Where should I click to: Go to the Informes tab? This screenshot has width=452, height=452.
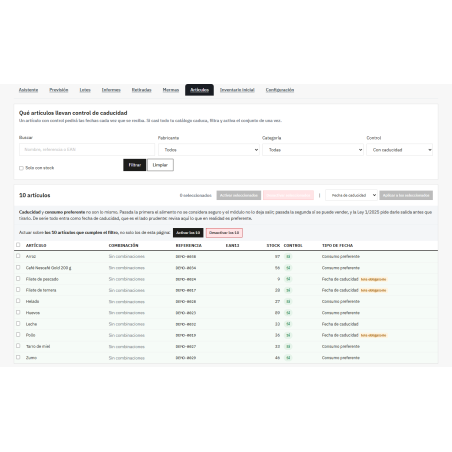tap(111, 90)
